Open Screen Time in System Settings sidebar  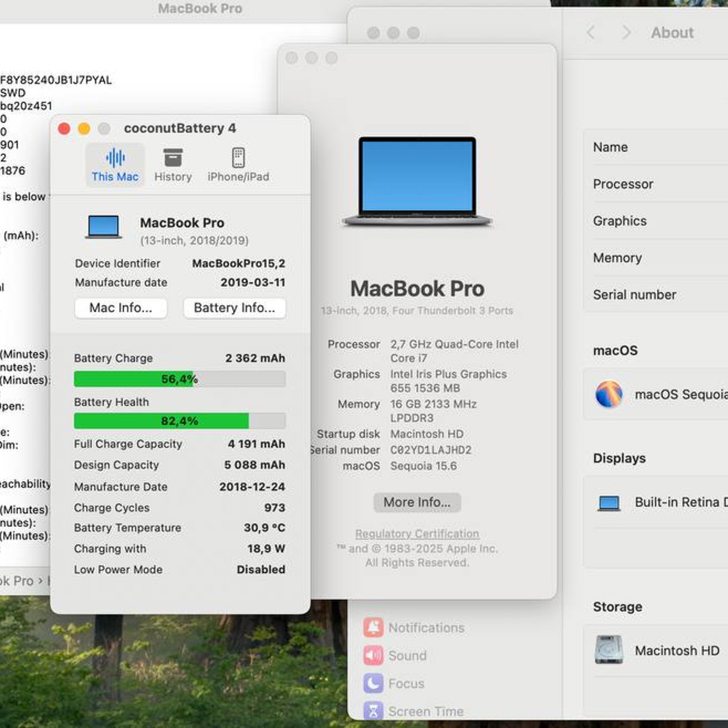(413, 711)
